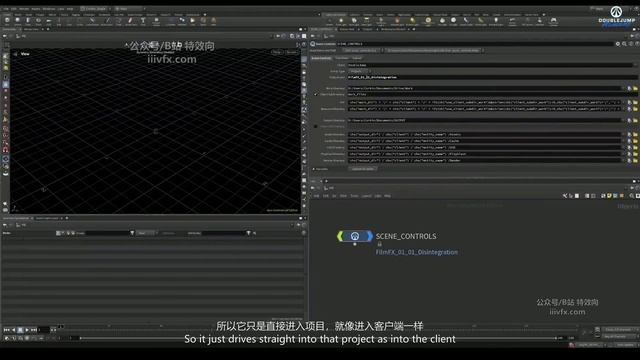Viewport: 640px width, 360px height.
Task: Click the SCENE_CONTROLS node name label
Action: point(406,236)
